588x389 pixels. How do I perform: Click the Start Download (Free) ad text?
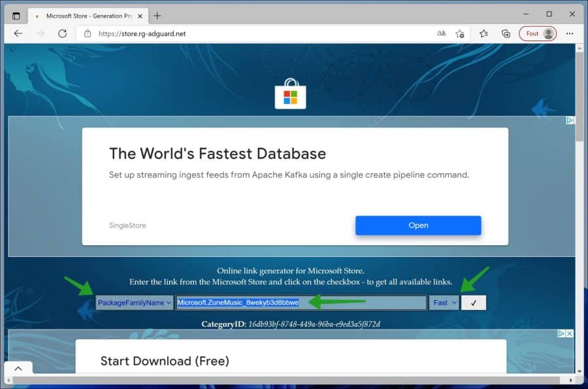165,361
